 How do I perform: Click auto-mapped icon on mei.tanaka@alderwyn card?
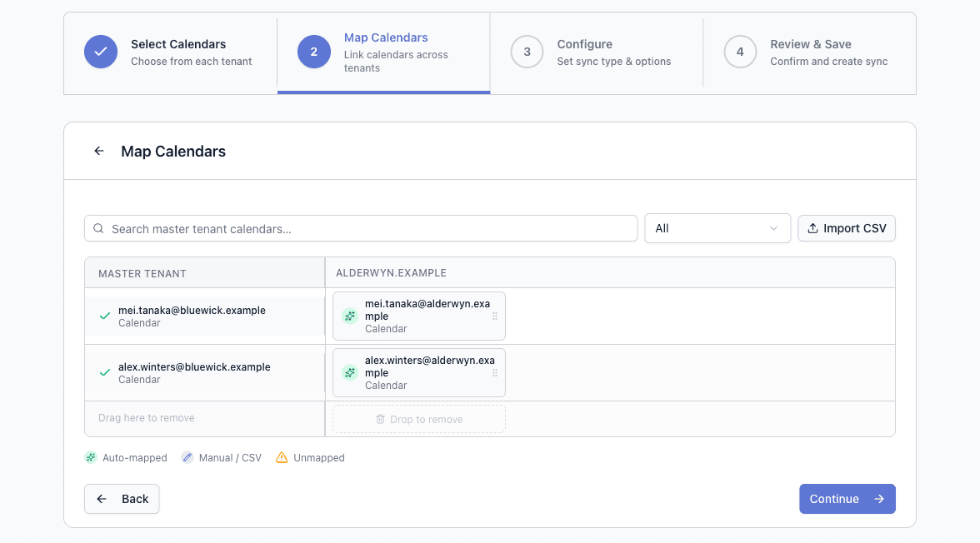(x=350, y=316)
